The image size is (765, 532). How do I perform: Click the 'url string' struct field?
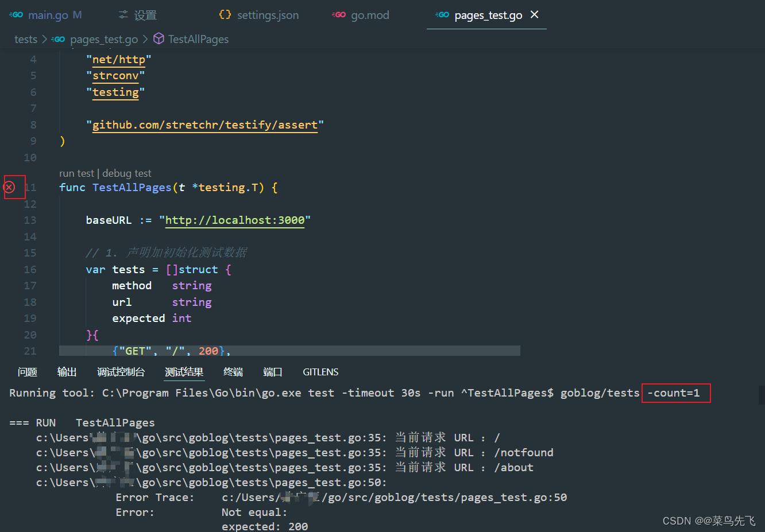(161, 302)
